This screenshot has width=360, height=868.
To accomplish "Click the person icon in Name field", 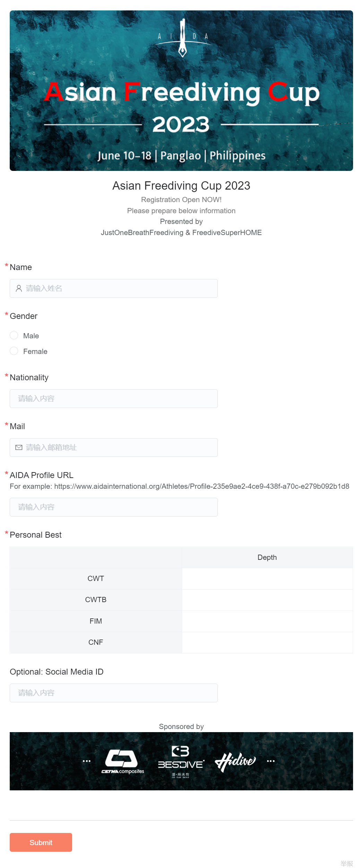I will (x=19, y=288).
